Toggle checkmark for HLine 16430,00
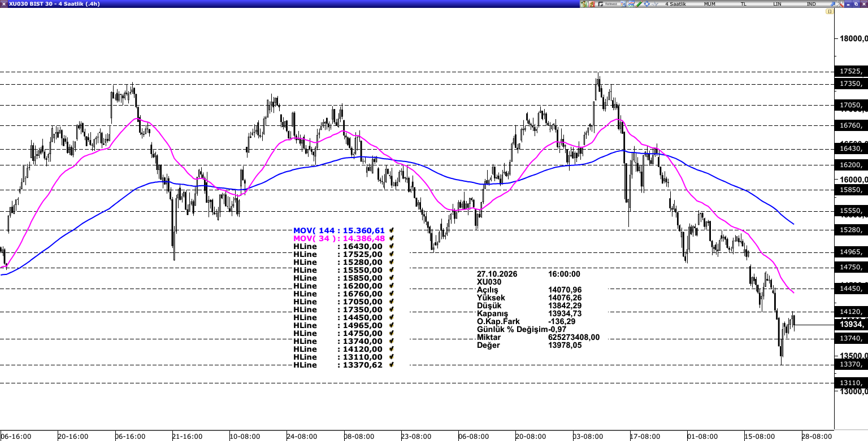The image size is (868, 441). point(391,246)
